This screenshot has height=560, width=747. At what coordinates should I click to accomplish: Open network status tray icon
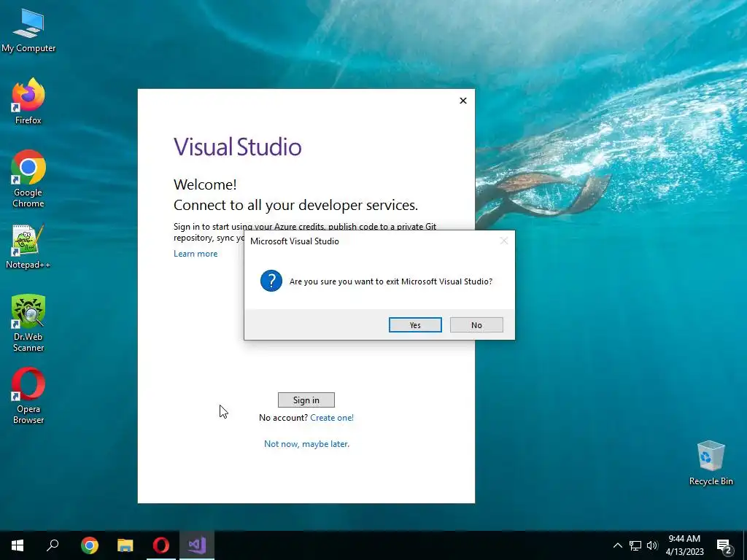tap(635, 545)
